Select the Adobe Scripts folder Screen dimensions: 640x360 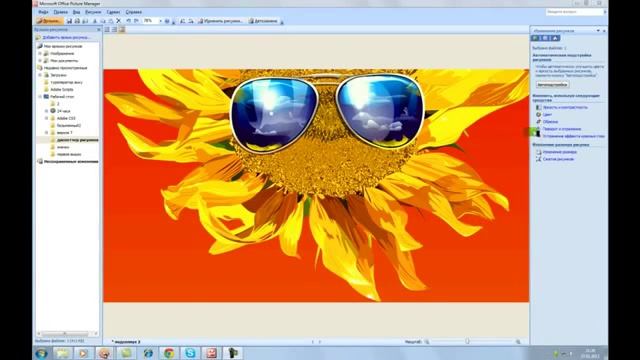[62, 89]
